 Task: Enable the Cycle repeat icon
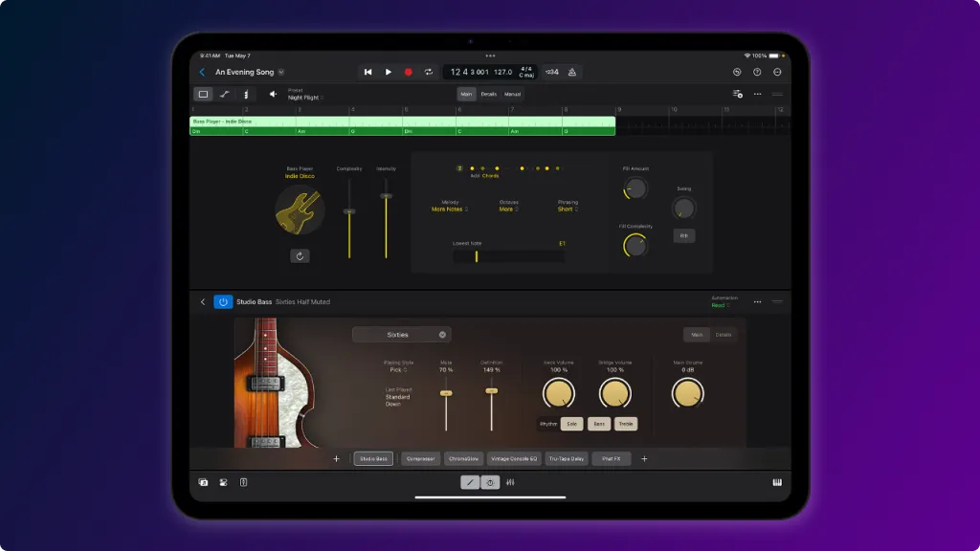[x=429, y=72]
